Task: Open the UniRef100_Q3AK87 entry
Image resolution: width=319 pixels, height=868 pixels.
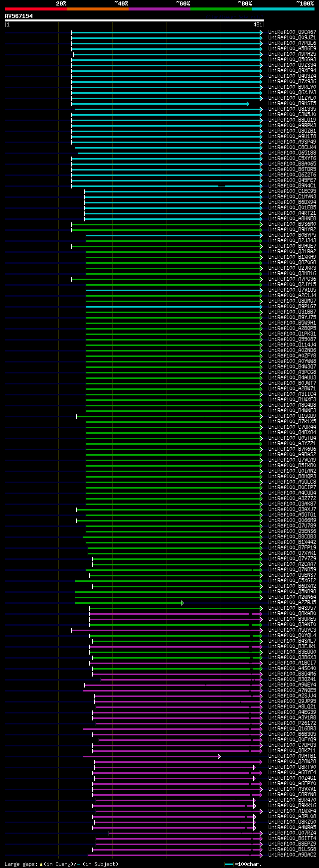Action: 292,504
